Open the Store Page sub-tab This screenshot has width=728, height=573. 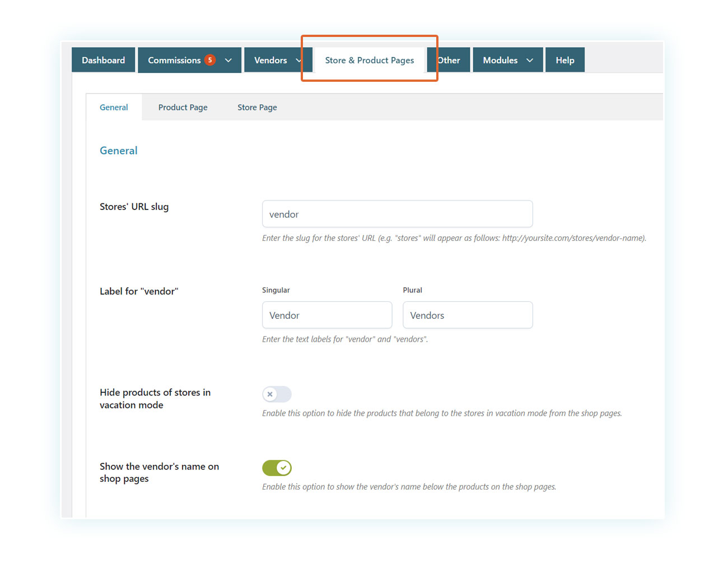point(257,108)
